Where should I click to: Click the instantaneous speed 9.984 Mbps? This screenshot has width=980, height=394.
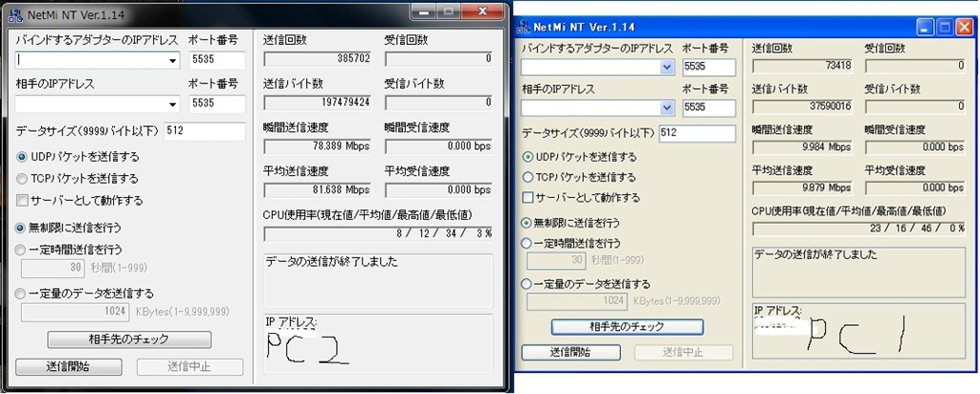click(x=803, y=147)
